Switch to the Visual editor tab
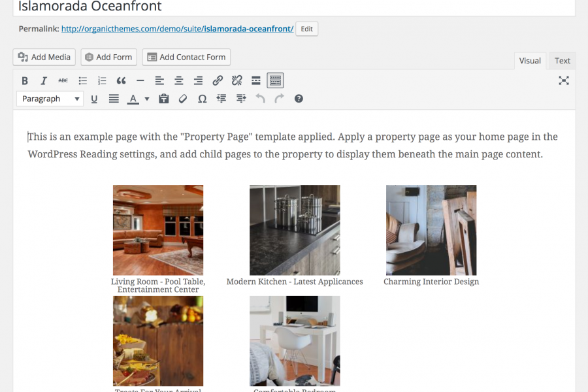Viewport: 588px width, 392px height. click(530, 61)
